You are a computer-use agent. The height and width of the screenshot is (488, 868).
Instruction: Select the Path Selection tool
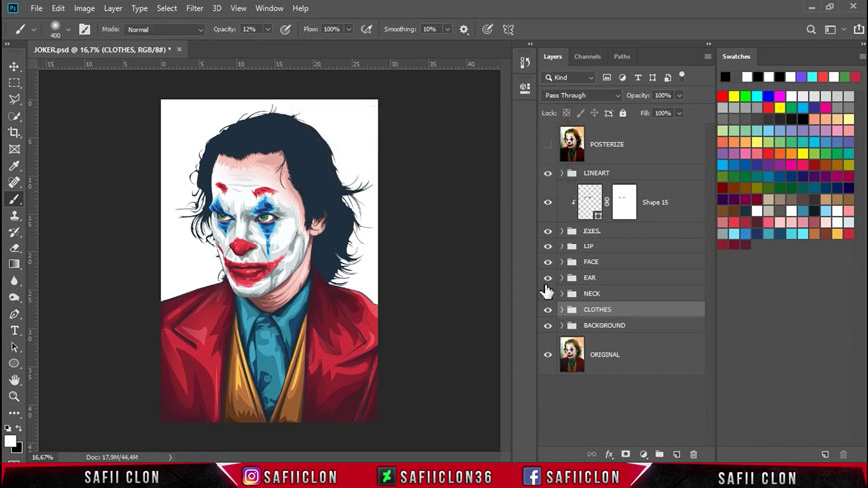click(14, 348)
